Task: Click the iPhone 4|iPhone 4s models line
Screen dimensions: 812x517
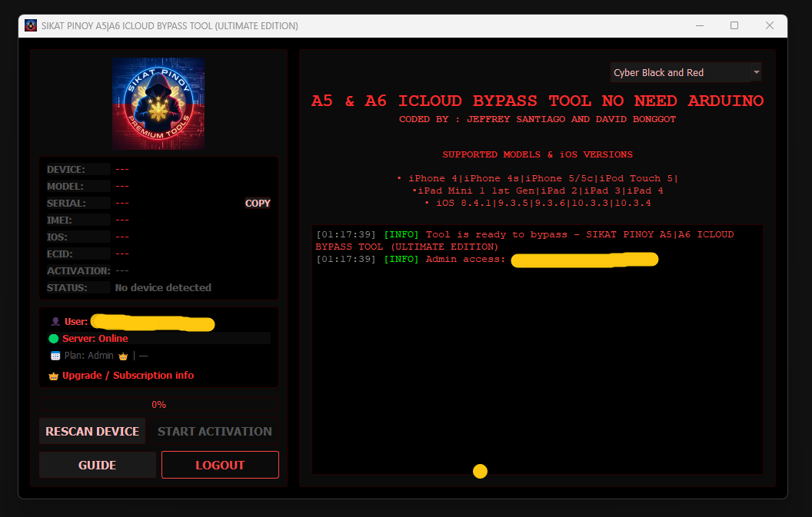Action: [x=537, y=178]
